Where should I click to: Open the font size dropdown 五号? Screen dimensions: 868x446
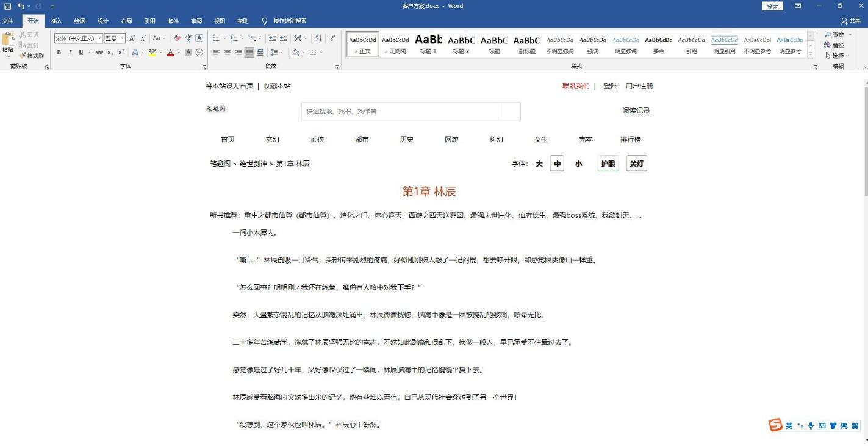point(114,38)
